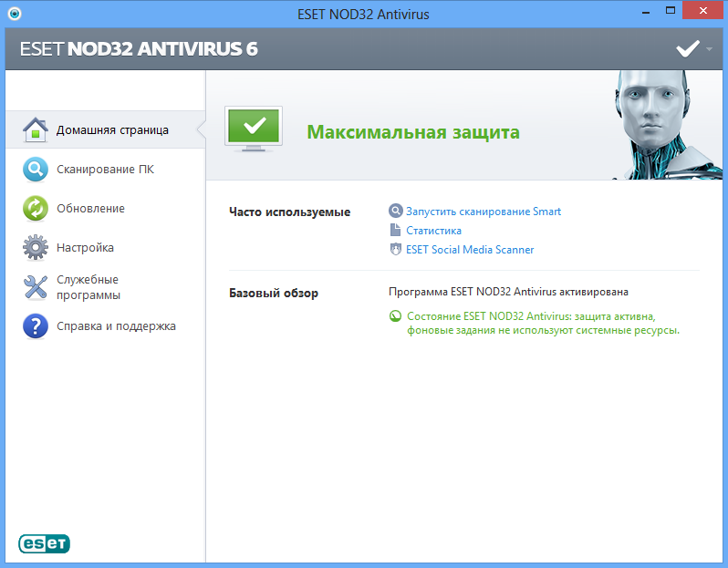
Task: Click the Часто используемые label
Action: tap(290, 212)
